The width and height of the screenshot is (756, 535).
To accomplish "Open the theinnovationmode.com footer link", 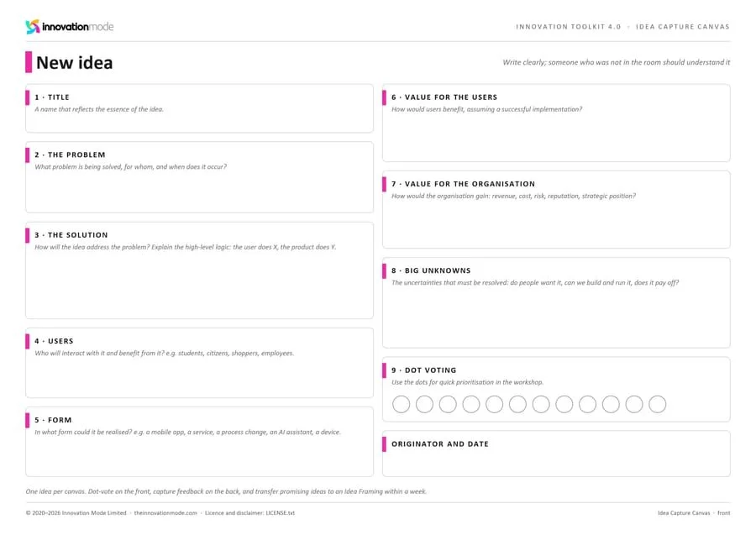I will pyautogui.click(x=165, y=513).
